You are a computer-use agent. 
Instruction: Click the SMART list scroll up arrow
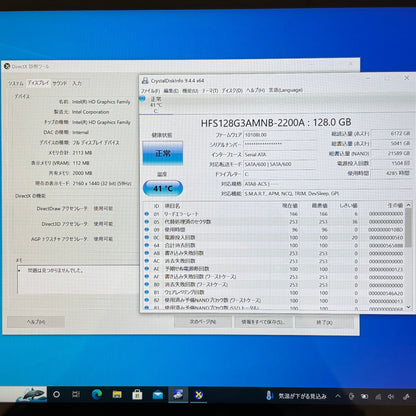[409, 204]
